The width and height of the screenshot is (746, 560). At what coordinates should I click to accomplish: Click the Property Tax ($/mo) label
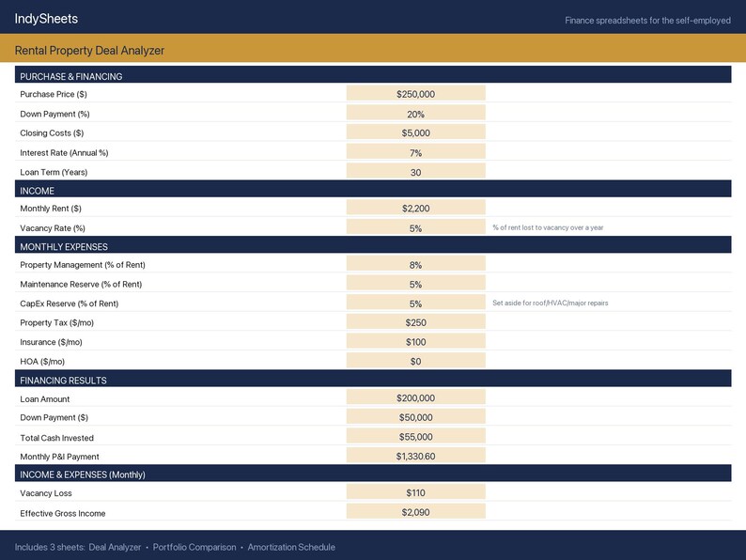[x=56, y=322]
